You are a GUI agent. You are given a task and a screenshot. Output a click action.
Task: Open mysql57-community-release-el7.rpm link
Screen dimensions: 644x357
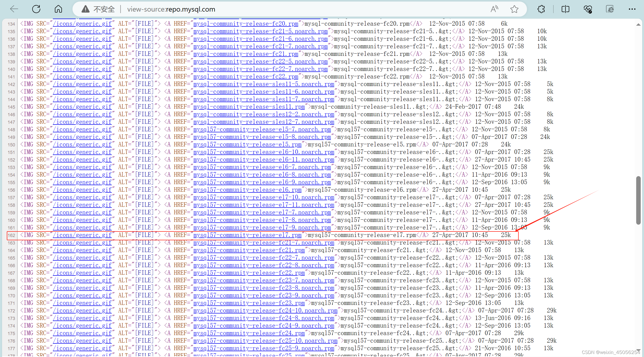tap(247, 235)
